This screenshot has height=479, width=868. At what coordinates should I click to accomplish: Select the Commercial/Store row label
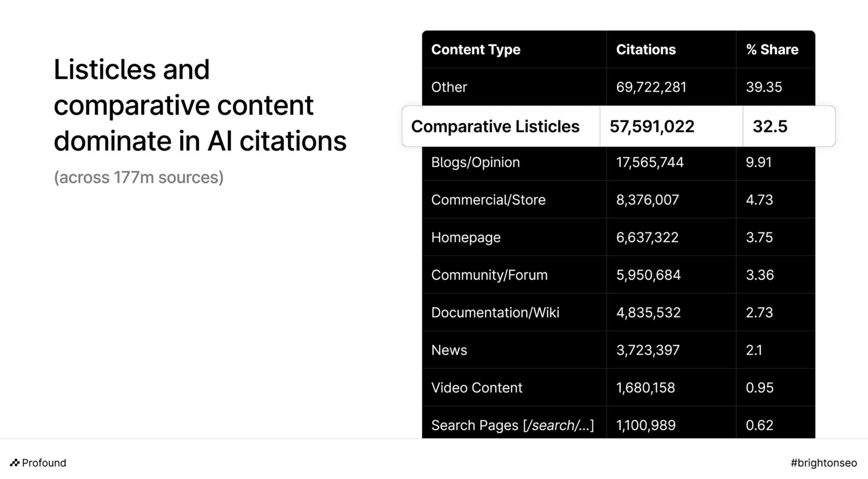point(488,200)
